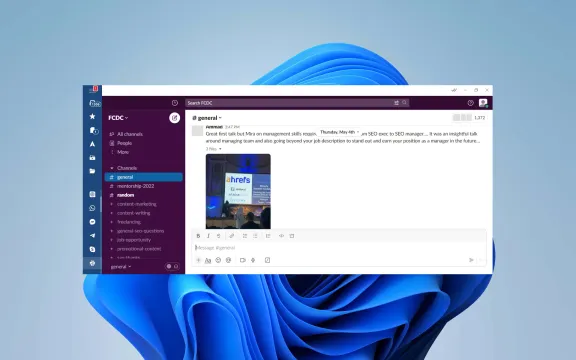This screenshot has width=576, height=360.
Task: Open the Thursday, May 4th date dropdown
Action: (339, 132)
